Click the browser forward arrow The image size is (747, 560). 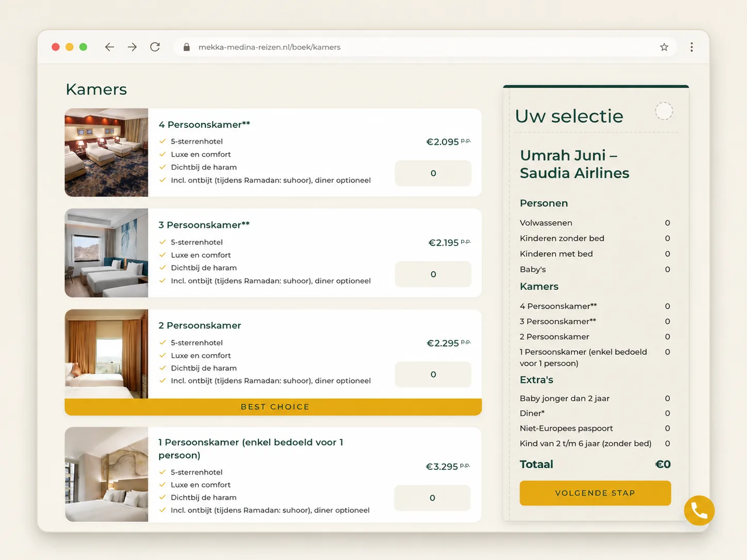pyautogui.click(x=132, y=47)
